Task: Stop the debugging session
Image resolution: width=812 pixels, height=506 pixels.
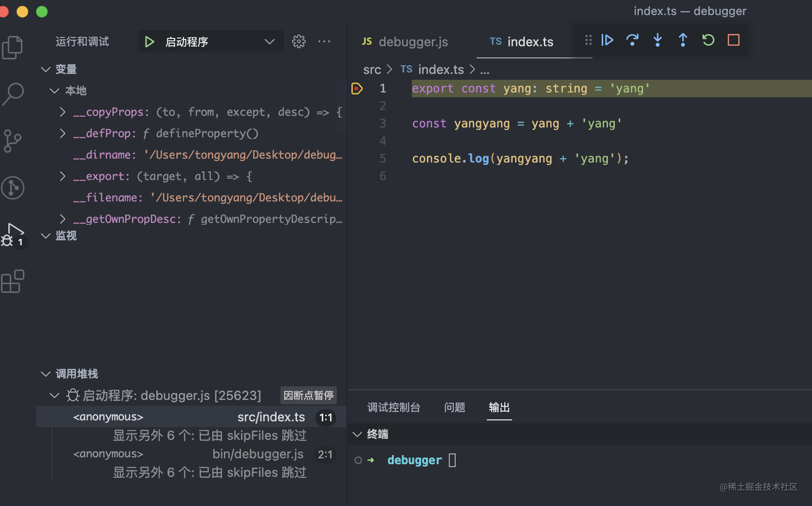Action: (734, 40)
